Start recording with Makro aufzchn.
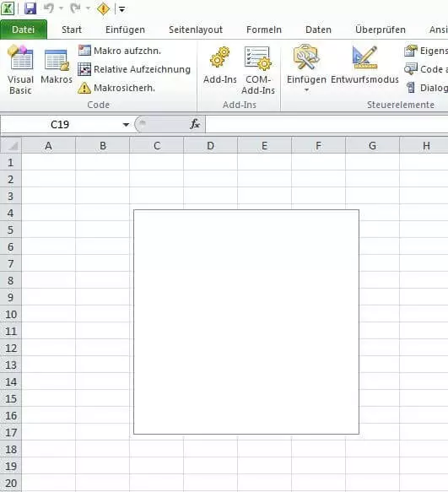The height and width of the screenshot is (492, 448). [x=120, y=51]
